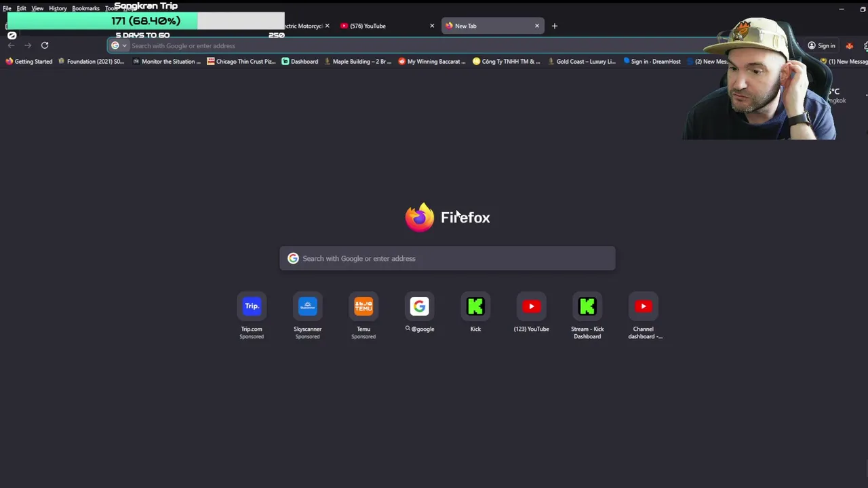Open the Dashboard bookmark

coord(300,61)
